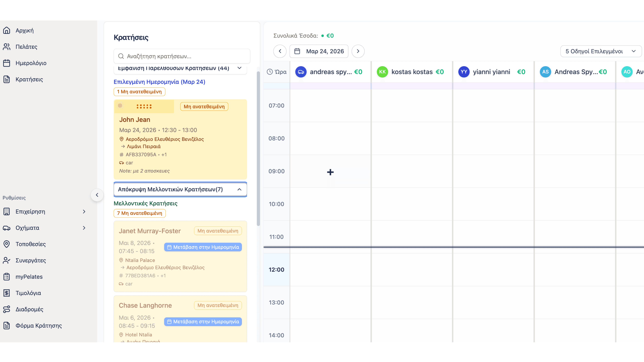The height and width of the screenshot is (362, 644).
Task: Click the AS avatar for Andreas Spy
Action: tap(545, 72)
